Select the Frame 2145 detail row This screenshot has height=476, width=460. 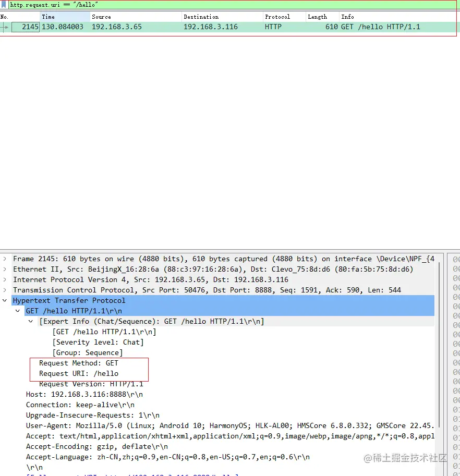pos(223,259)
